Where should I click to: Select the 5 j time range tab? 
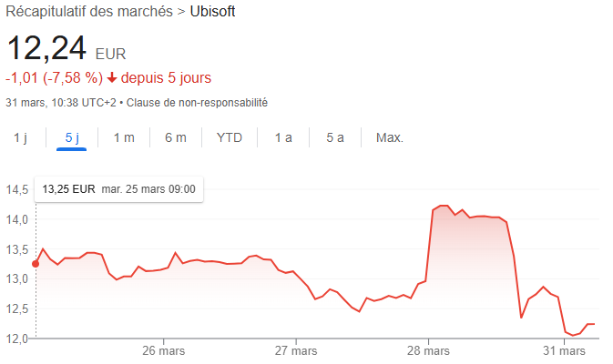pos(72,137)
